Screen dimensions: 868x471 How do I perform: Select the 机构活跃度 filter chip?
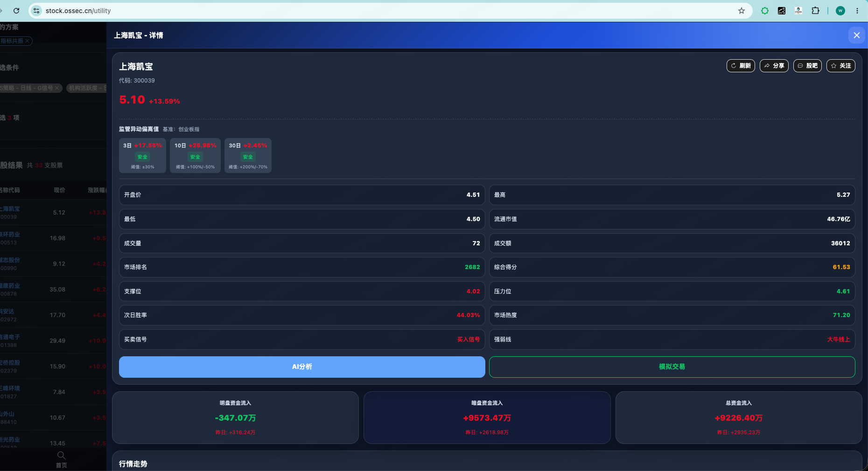pos(86,88)
